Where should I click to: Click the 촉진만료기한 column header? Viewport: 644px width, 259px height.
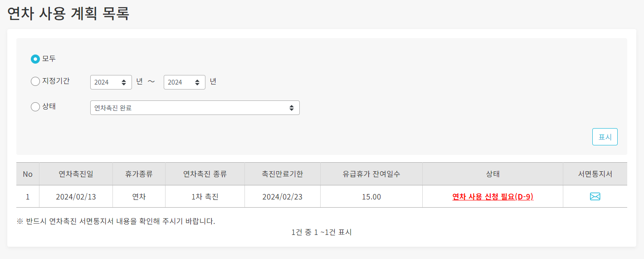coord(282,174)
